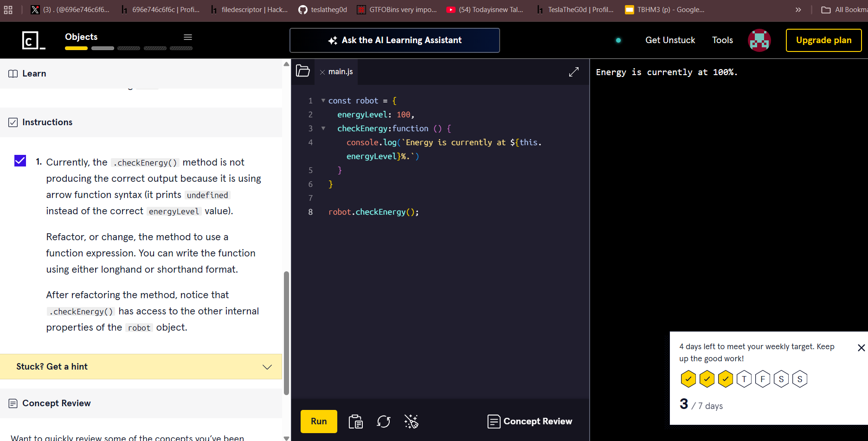Close the main.js tab
The image size is (868, 441).
tap(322, 72)
